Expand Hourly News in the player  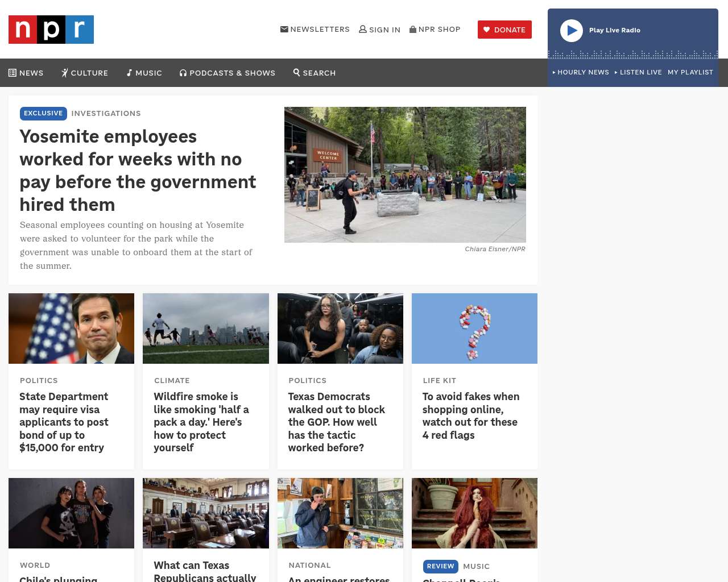point(581,72)
